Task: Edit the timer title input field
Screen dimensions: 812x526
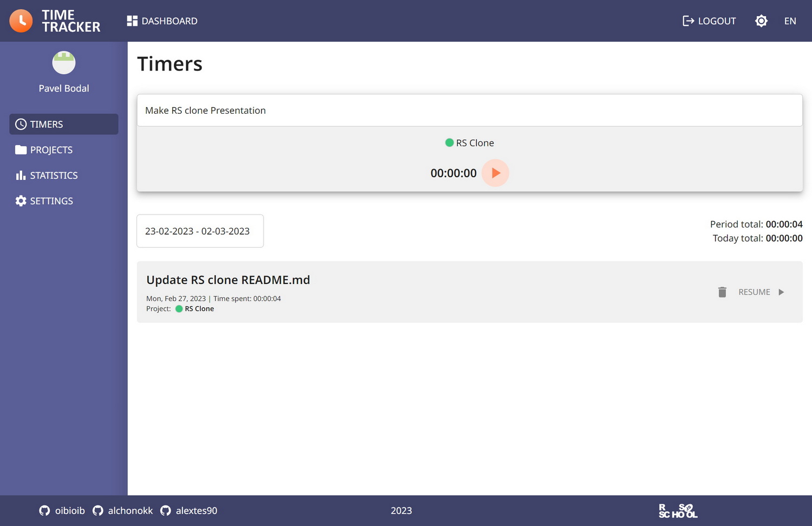Action: click(469, 111)
